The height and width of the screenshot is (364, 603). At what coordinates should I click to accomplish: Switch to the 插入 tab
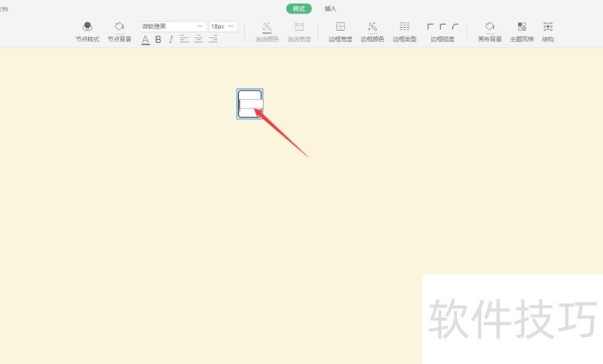pyautogui.click(x=330, y=9)
